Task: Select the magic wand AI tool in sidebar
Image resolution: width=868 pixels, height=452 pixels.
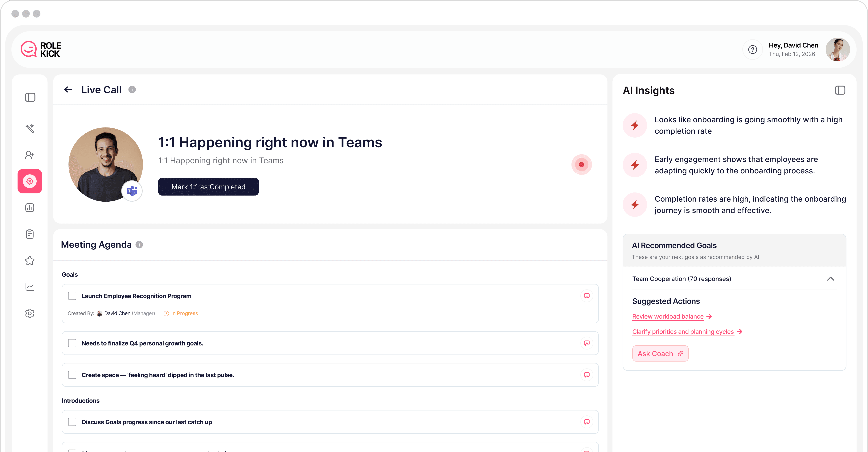Action: click(30, 128)
